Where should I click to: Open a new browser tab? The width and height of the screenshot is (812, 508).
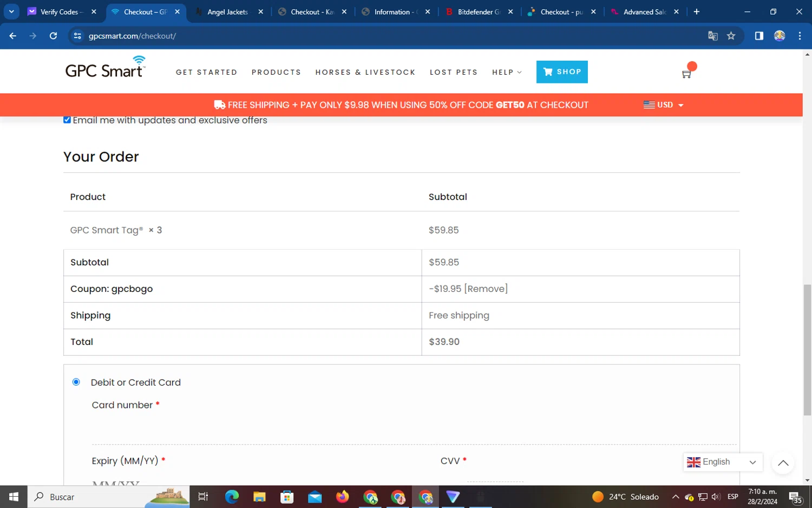697,11
